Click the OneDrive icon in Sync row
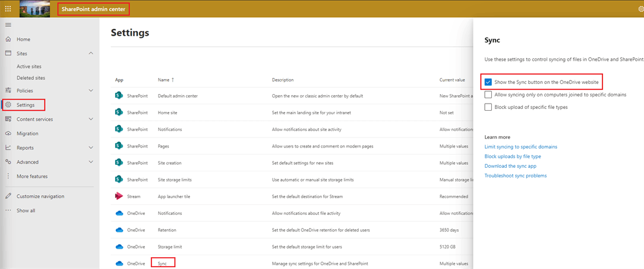Image resolution: width=644 pixels, height=269 pixels. tap(119, 262)
